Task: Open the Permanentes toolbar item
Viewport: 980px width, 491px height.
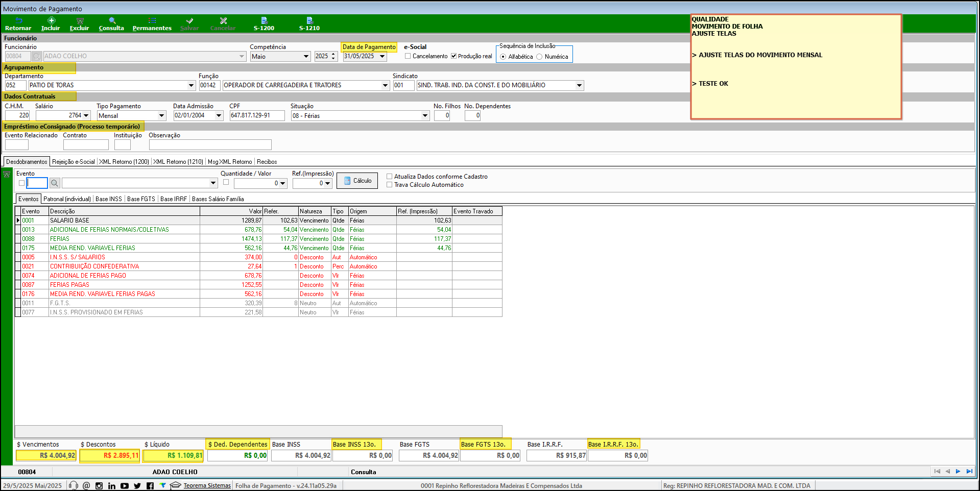Action: coord(152,24)
